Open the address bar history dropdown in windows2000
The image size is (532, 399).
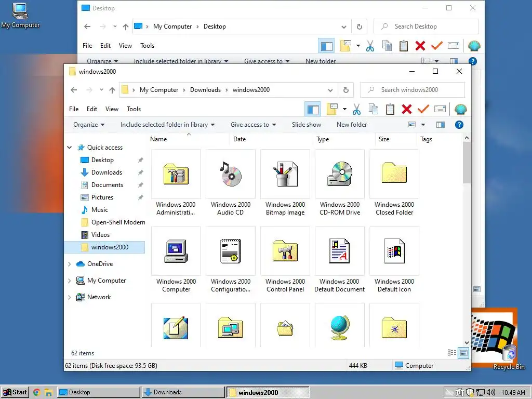[x=330, y=90]
